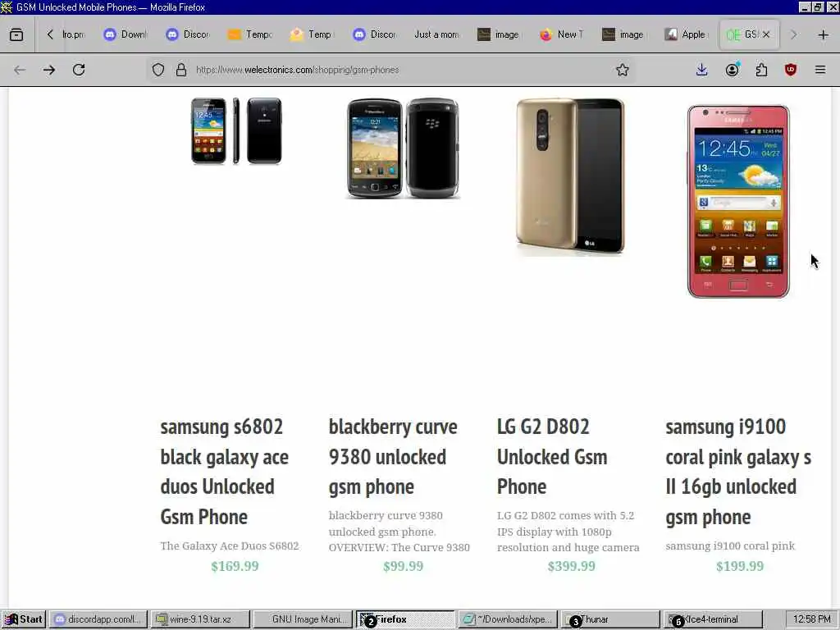Screen dimensions: 840x630
Task: Open the Firefox hamburger application menu
Action: pos(820,70)
